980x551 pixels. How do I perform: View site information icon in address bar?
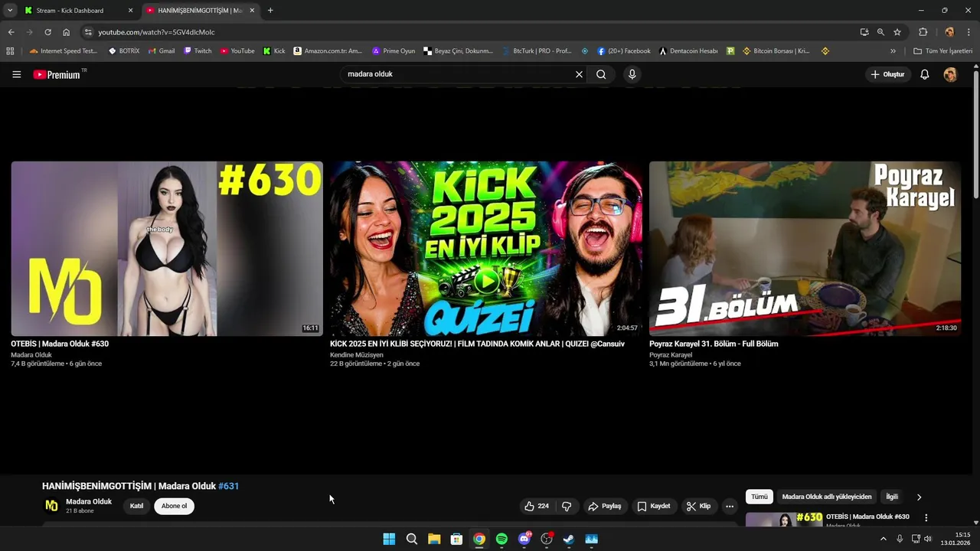[x=88, y=32]
